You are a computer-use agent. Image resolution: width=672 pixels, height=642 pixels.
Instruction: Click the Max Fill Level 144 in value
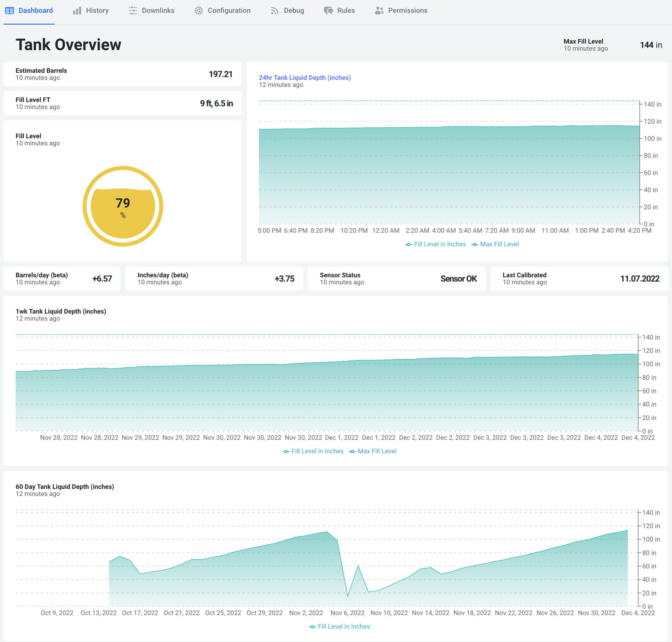651,45
